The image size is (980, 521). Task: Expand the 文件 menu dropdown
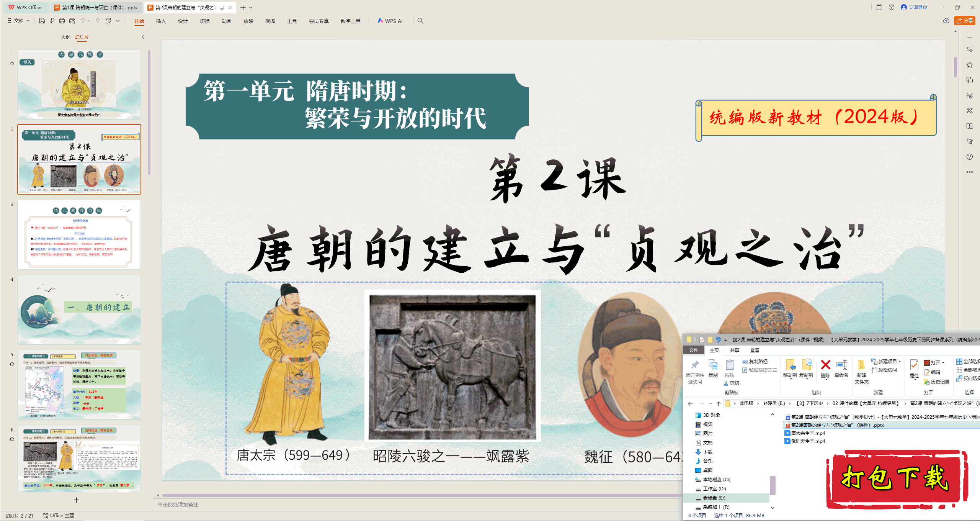pos(19,21)
